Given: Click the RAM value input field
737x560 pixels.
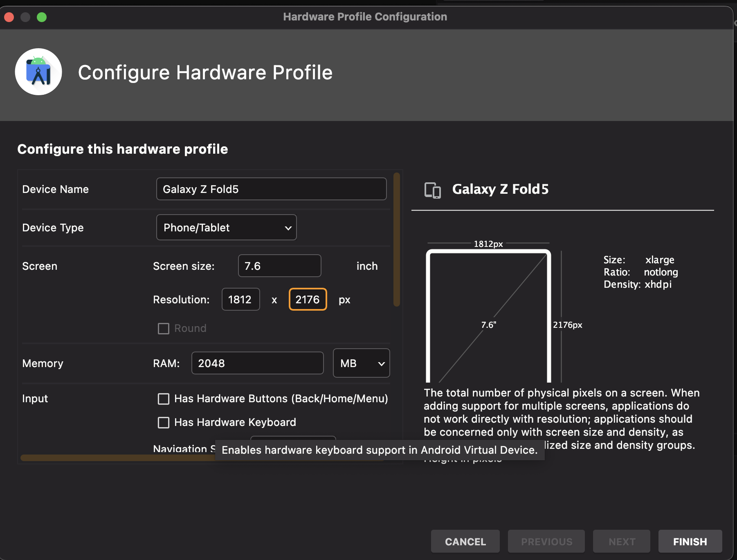Looking at the screenshot, I should [258, 363].
